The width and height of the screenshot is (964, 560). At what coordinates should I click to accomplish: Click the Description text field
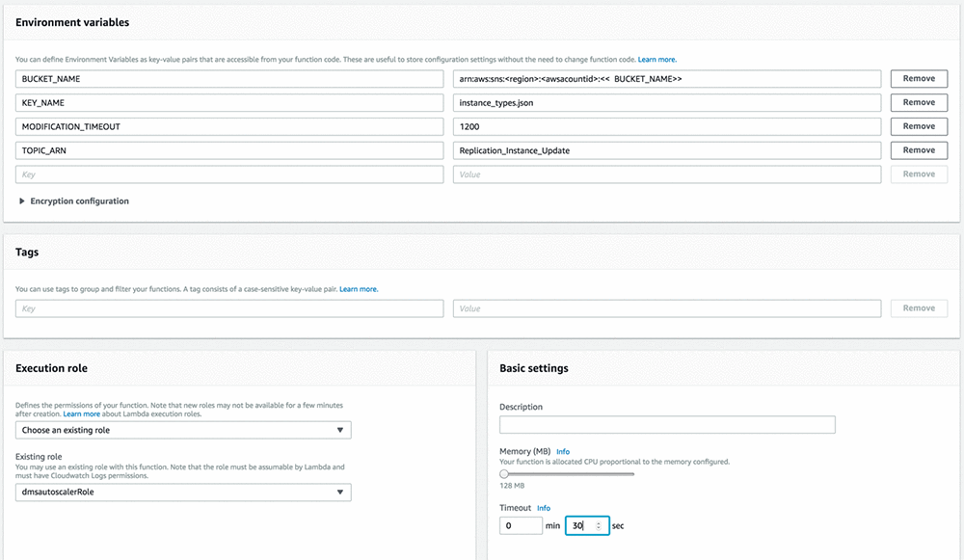(667, 425)
